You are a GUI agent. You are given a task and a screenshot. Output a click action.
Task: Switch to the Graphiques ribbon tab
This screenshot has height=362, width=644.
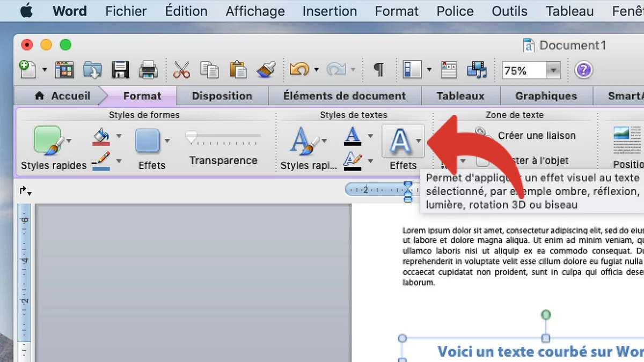click(x=546, y=96)
